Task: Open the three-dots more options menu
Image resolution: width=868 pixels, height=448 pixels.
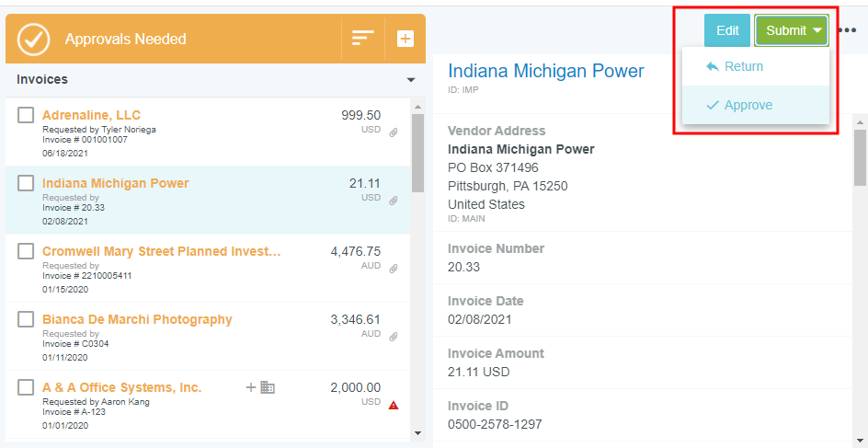Action: point(848,30)
